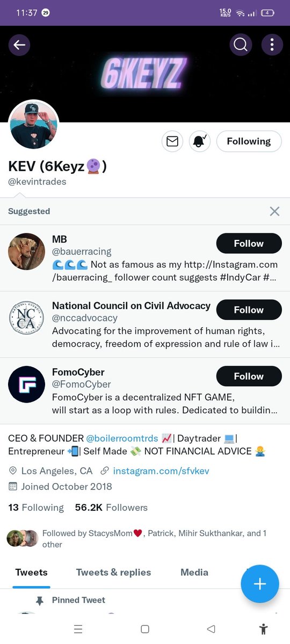Toggle the Following button

point(249,141)
